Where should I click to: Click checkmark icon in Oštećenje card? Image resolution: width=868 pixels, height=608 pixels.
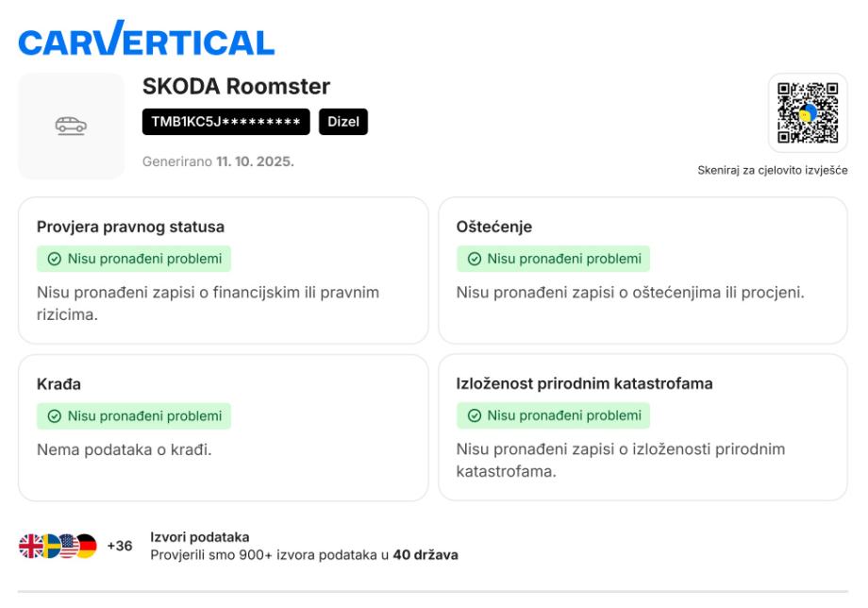click(x=475, y=259)
